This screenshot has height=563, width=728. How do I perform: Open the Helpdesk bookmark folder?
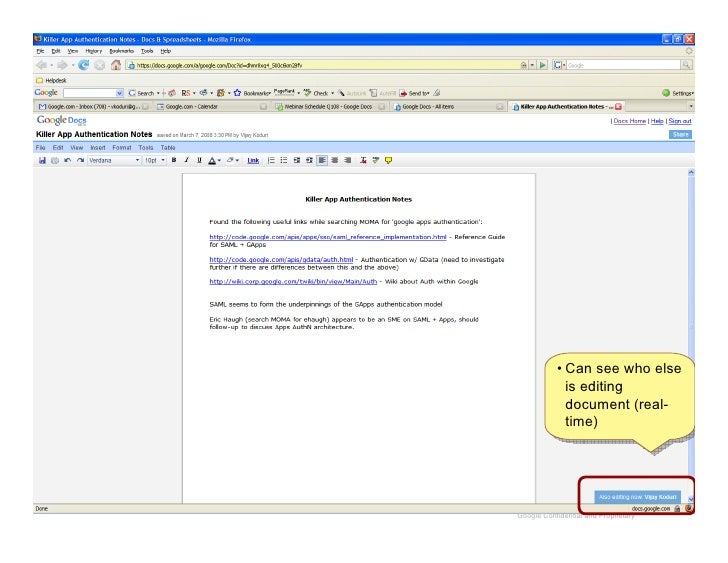coord(51,80)
